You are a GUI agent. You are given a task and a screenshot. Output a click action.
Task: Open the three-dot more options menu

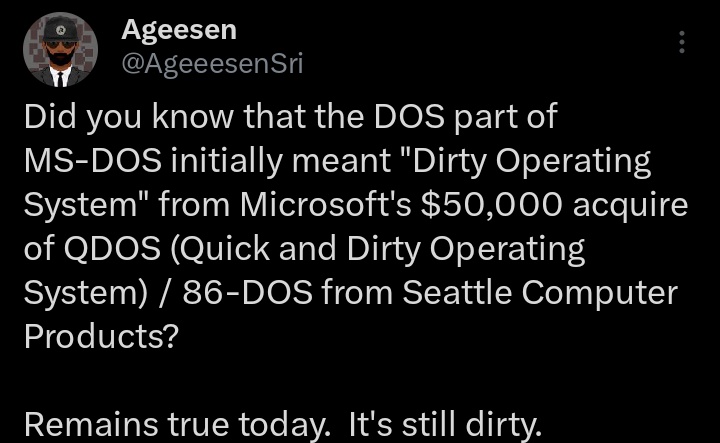[x=682, y=42]
